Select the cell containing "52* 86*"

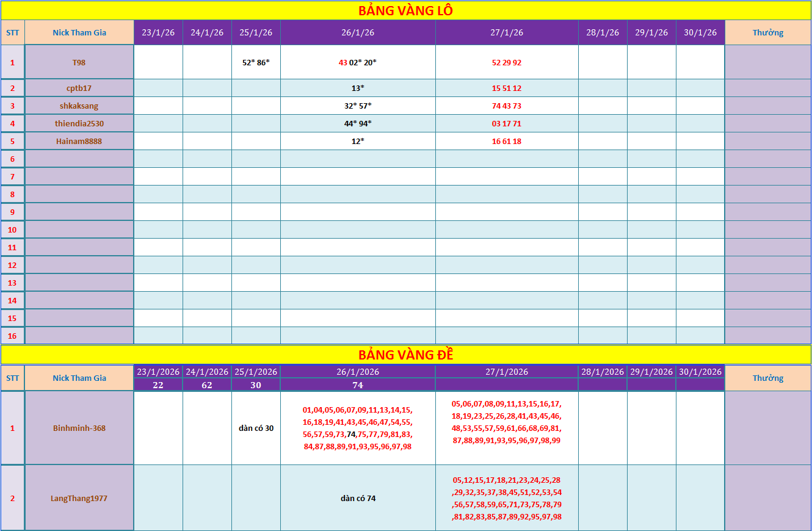pyautogui.click(x=256, y=62)
